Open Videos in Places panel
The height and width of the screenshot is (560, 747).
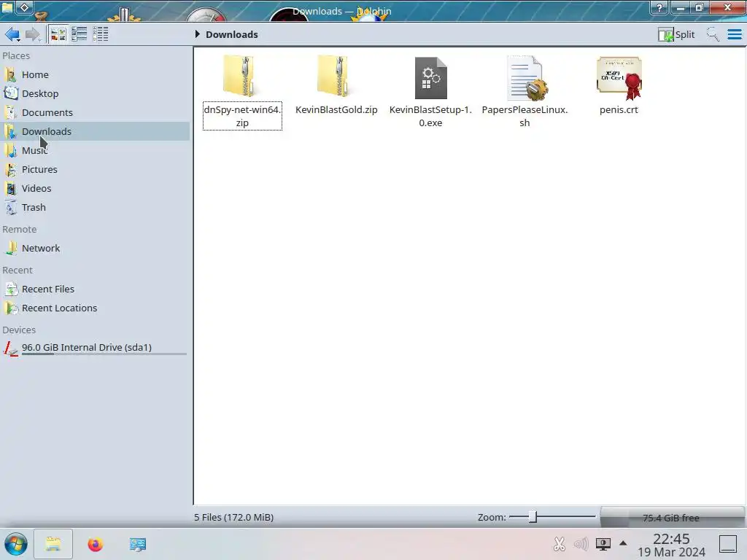[96, 189]
